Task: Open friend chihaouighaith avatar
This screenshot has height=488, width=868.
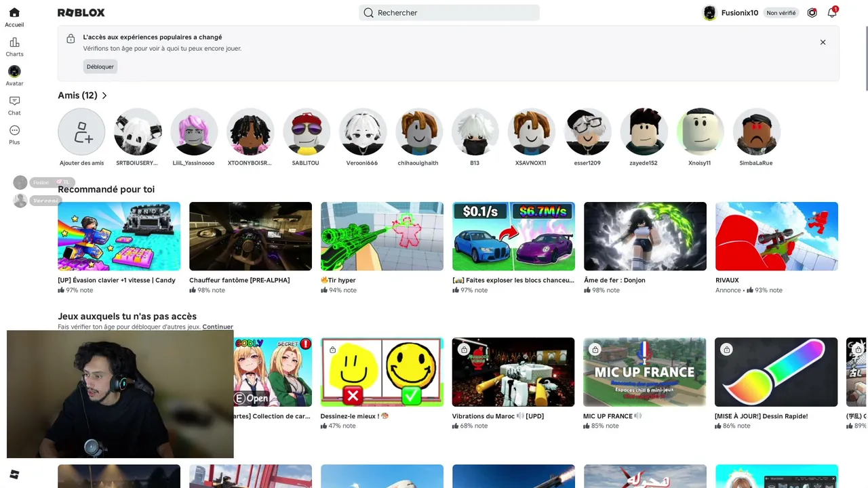Action: [x=419, y=132]
